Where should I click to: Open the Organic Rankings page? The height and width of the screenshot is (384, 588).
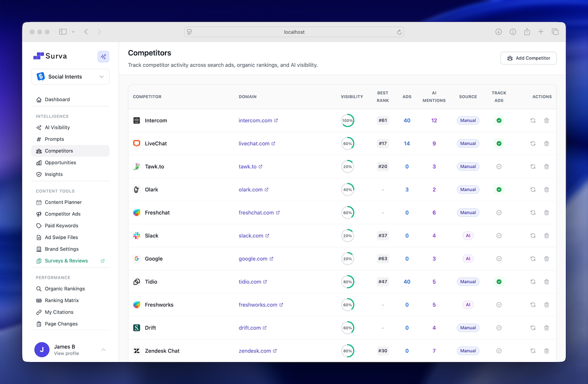coord(65,288)
